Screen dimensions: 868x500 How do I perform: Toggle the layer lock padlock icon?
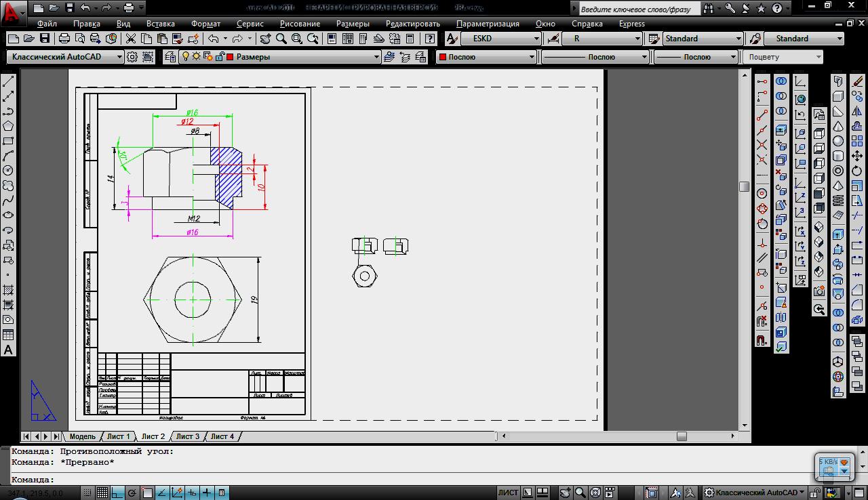220,57
